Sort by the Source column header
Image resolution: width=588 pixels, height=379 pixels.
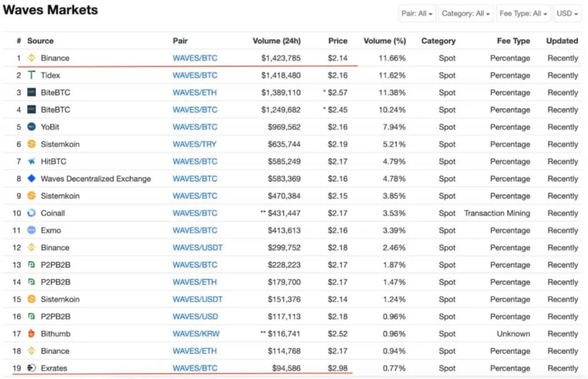[x=41, y=41]
